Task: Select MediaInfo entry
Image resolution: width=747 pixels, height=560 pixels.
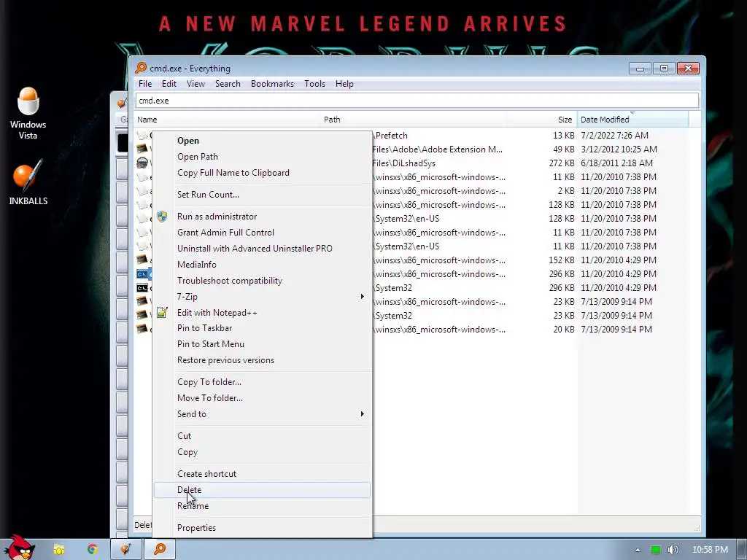Action: pyautogui.click(x=197, y=265)
